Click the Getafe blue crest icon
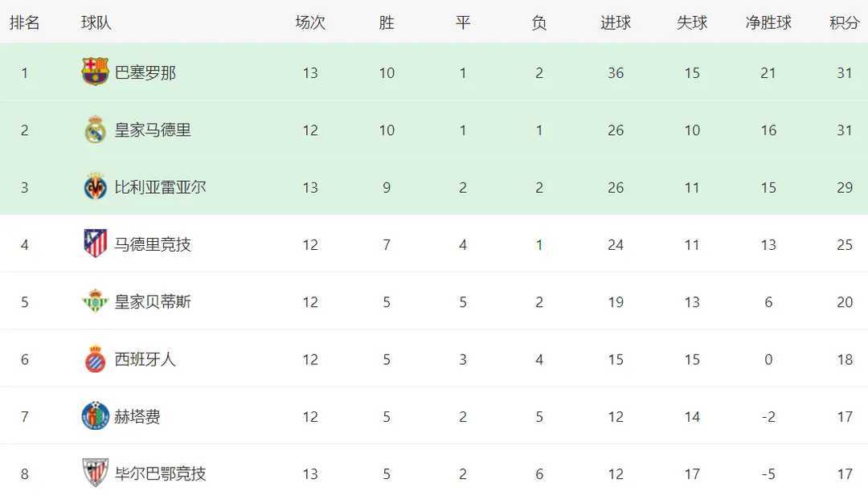The image size is (868, 499). [95, 416]
